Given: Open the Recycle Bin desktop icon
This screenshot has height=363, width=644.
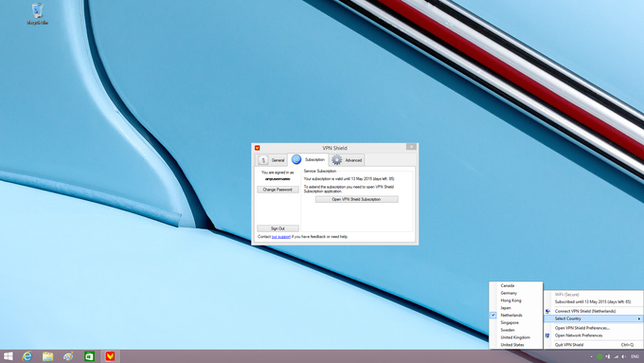Looking at the screenshot, I should pos(37,13).
